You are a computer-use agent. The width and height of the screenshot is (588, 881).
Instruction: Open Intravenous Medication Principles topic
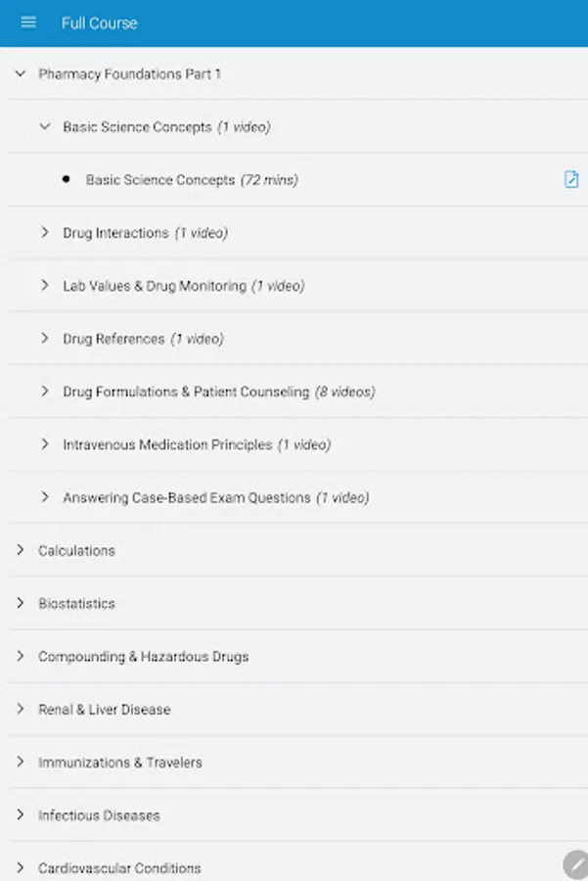point(196,444)
